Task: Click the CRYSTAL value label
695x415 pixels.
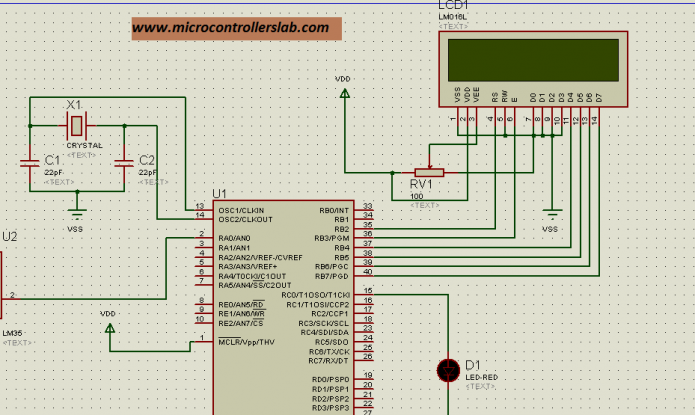Action: (84, 145)
